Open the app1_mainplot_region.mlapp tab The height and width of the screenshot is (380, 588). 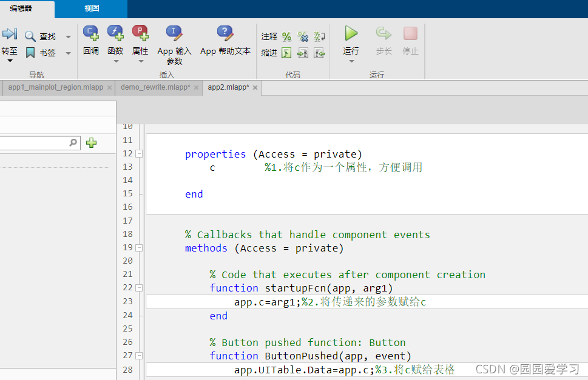coord(53,87)
